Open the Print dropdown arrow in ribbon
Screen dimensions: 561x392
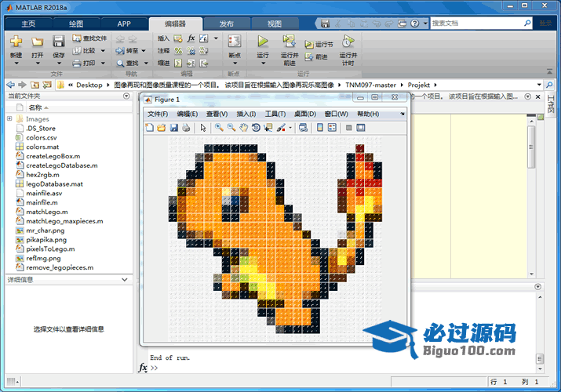103,64
